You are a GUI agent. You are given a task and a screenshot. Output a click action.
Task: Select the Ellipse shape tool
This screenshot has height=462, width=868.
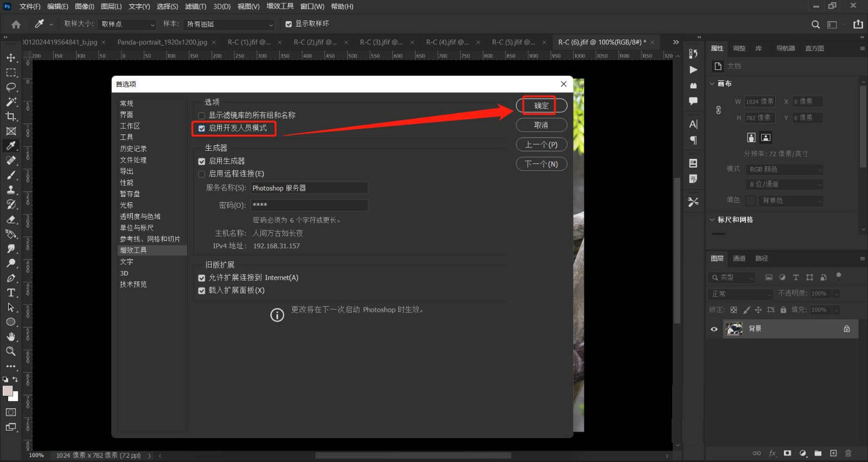(11, 322)
